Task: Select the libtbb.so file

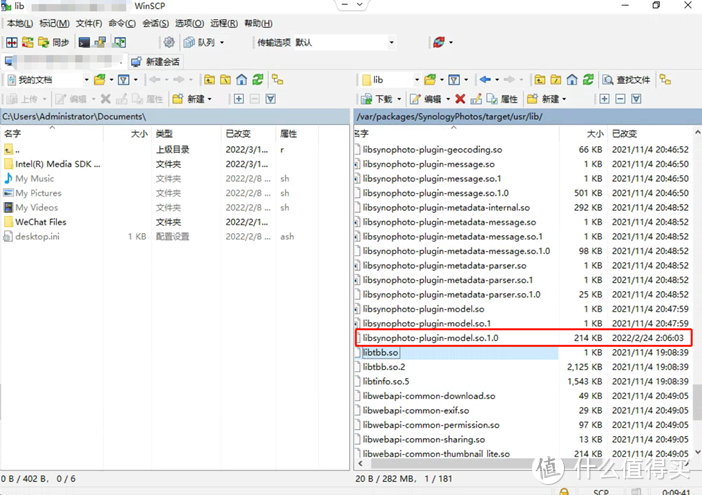Action: pyautogui.click(x=380, y=353)
